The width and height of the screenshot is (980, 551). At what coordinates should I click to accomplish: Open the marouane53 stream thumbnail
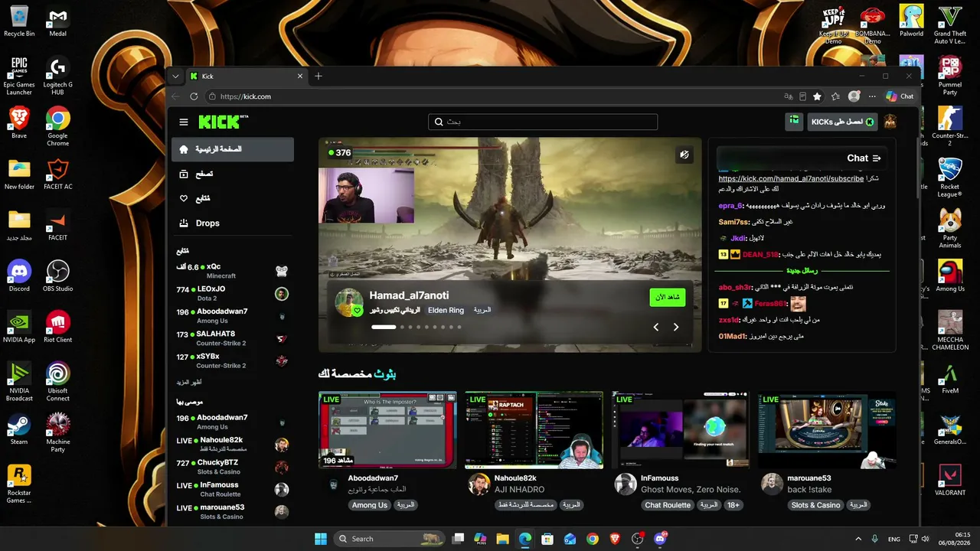[x=827, y=430]
